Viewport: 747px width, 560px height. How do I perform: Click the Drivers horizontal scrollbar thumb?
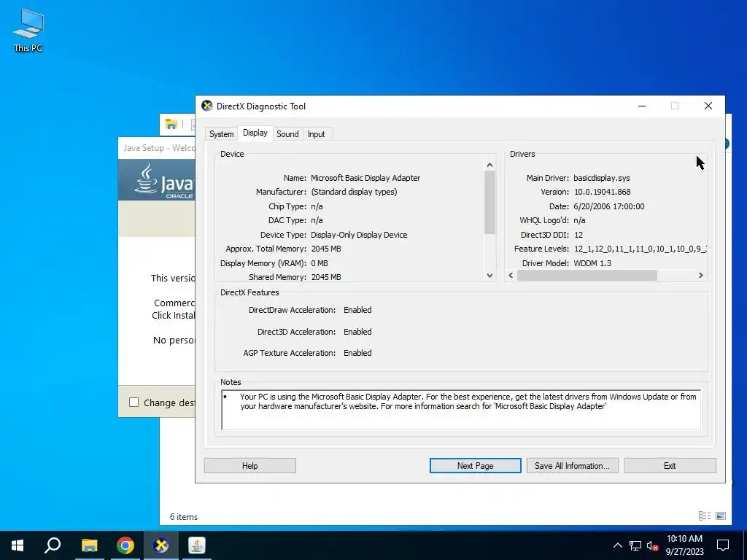tap(587, 275)
